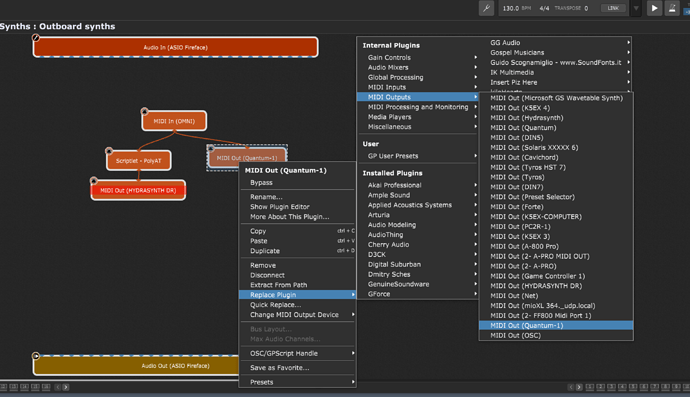The image size is (690, 397).
Task: Expand MIDI Processing and Monitoring category
Action: click(418, 107)
